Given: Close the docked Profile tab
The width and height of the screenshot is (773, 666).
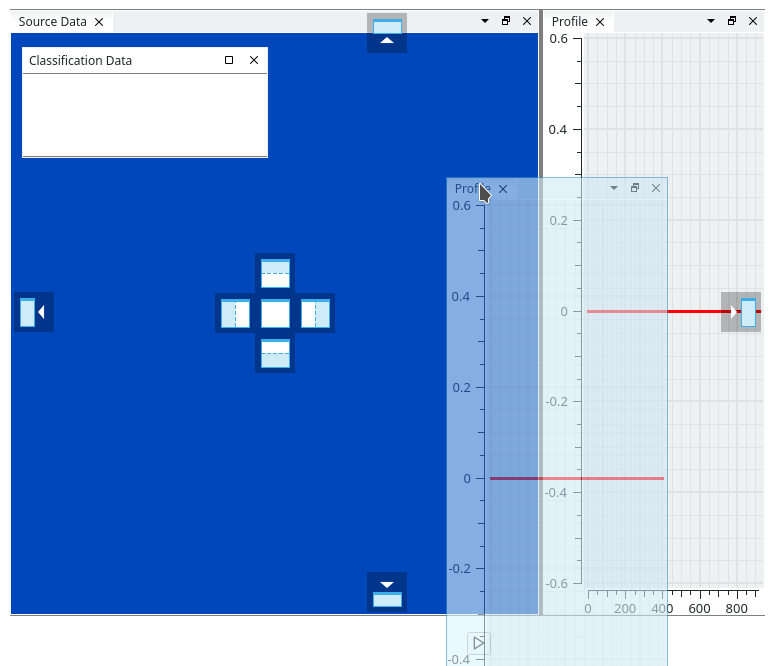Looking at the screenshot, I should [600, 22].
